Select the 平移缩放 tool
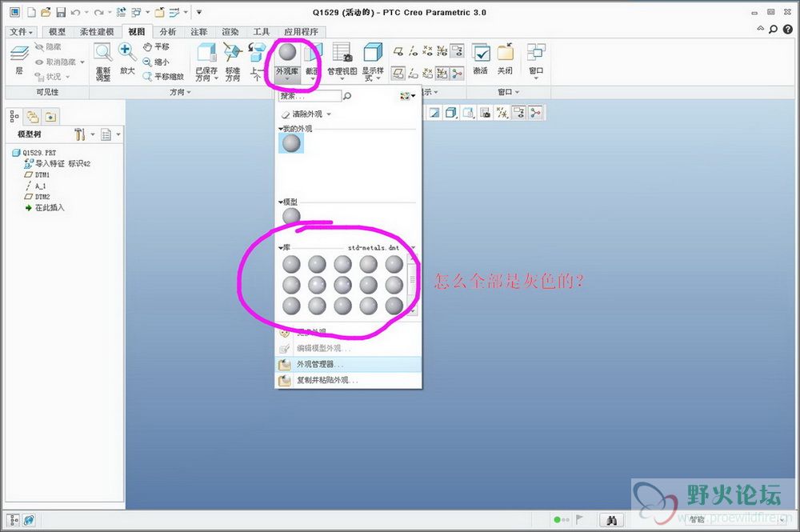Image resolution: width=800 pixels, height=532 pixels. [163, 77]
